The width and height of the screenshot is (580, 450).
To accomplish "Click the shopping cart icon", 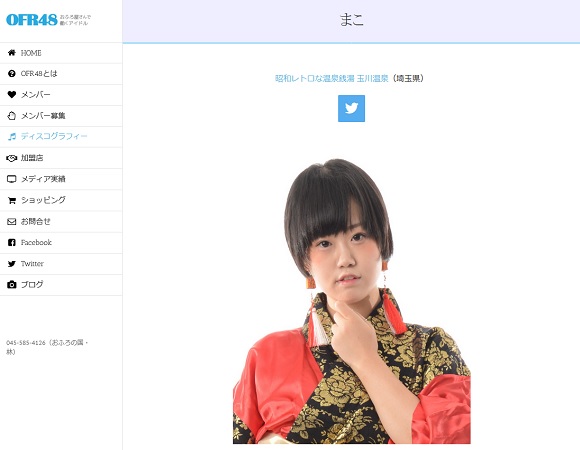I will (12, 200).
